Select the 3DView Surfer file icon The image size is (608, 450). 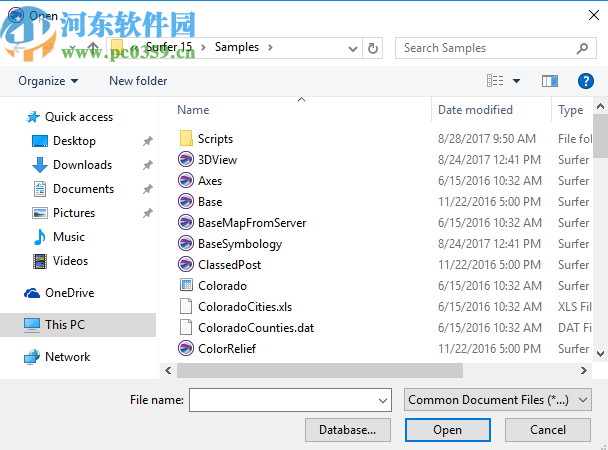[x=186, y=159]
